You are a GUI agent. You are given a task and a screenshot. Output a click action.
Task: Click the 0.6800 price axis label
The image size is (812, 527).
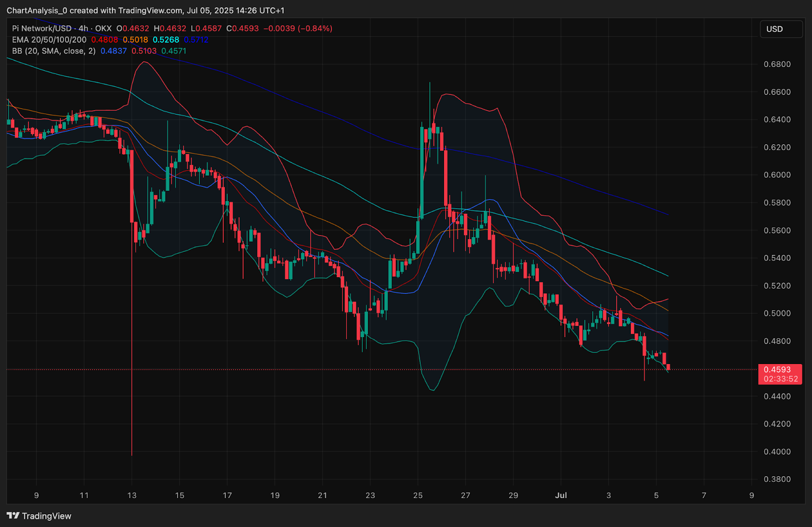(777, 64)
